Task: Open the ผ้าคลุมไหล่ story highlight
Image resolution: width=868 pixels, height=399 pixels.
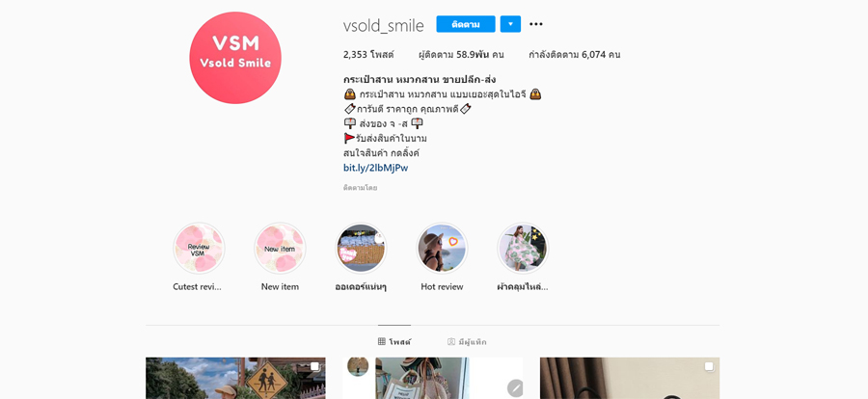Action: point(523,249)
